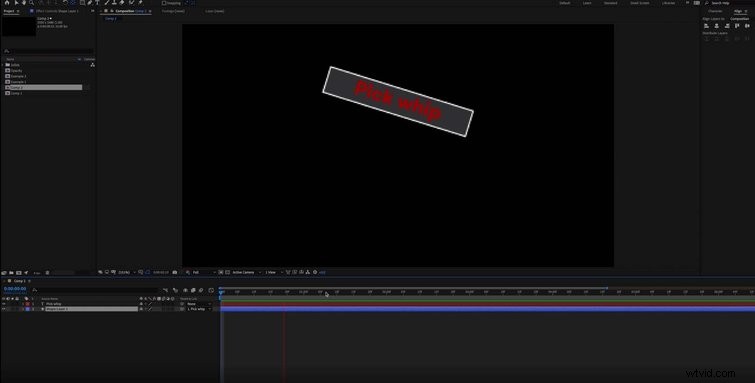Click the Graph Editor icon in timeline
The width and height of the screenshot is (755, 383).
click(x=211, y=290)
